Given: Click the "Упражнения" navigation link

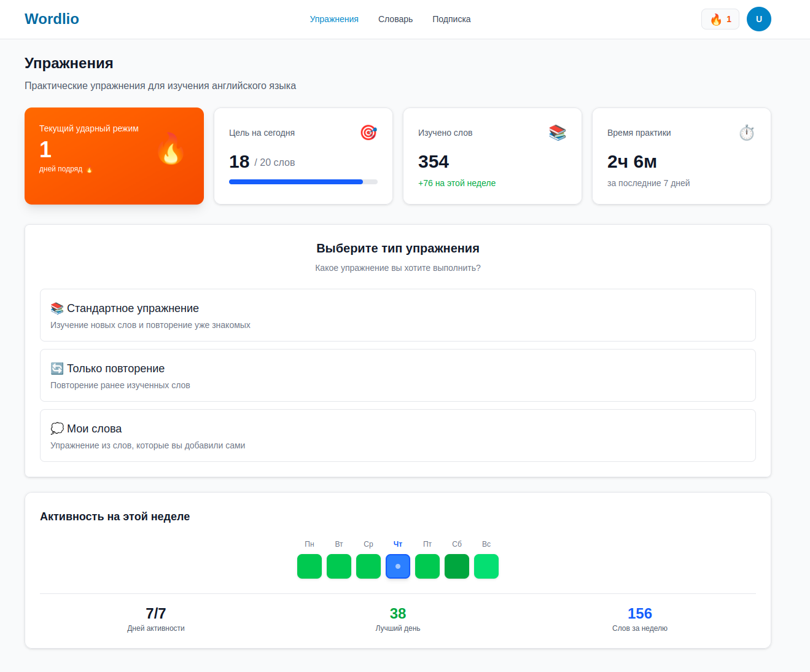Looking at the screenshot, I should pyautogui.click(x=334, y=19).
